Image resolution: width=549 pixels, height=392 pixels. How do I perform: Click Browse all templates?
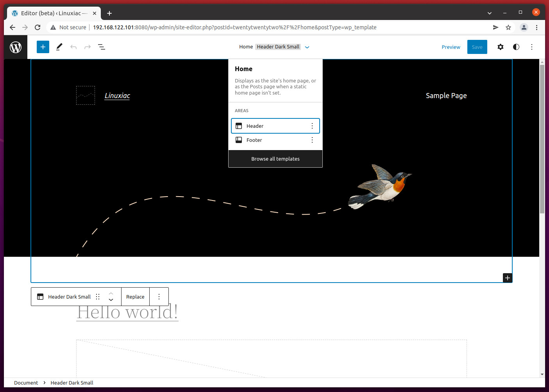pos(275,159)
